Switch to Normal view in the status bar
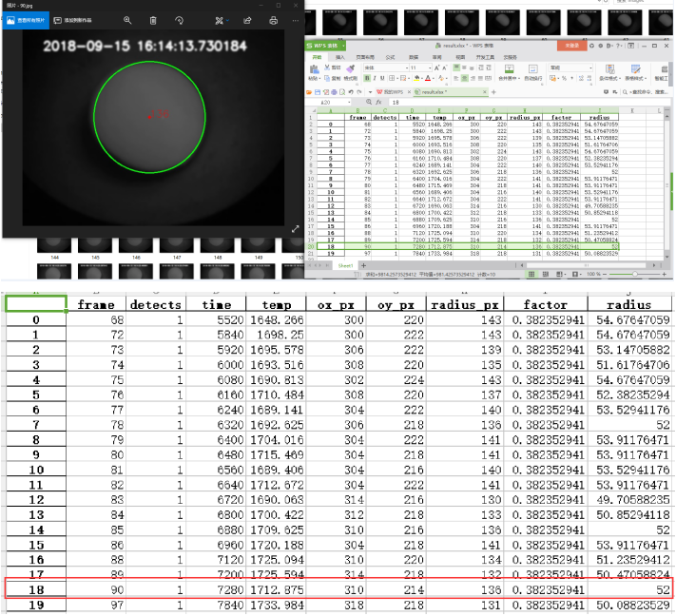Screen dimensions: 676x616 click(x=531, y=274)
